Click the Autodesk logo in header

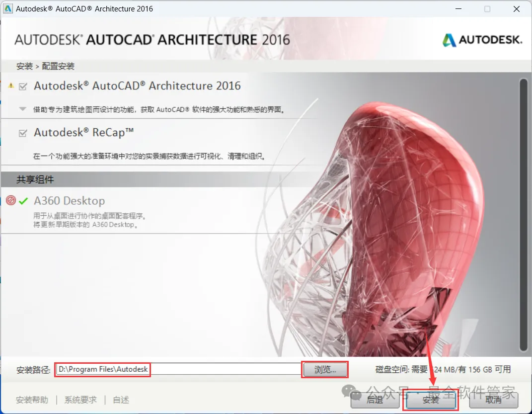(x=482, y=40)
